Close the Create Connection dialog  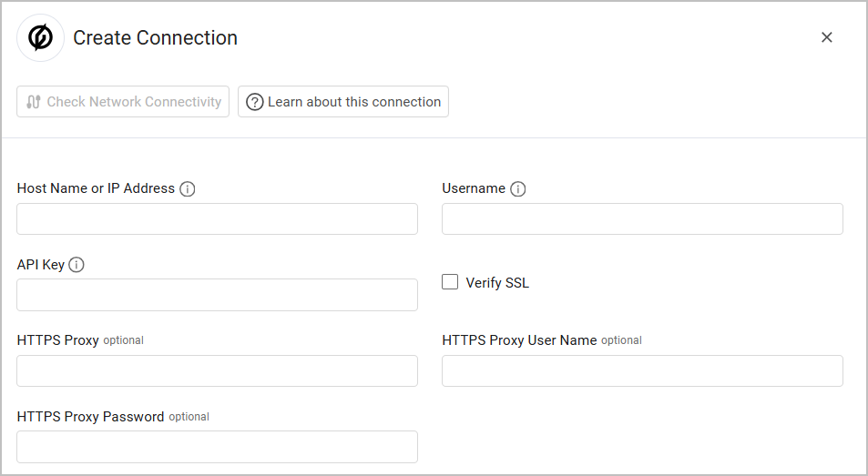coord(827,37)
